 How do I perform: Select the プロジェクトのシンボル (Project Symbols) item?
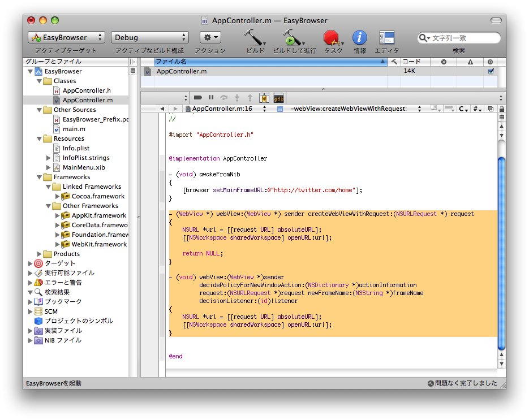[79, 321]
